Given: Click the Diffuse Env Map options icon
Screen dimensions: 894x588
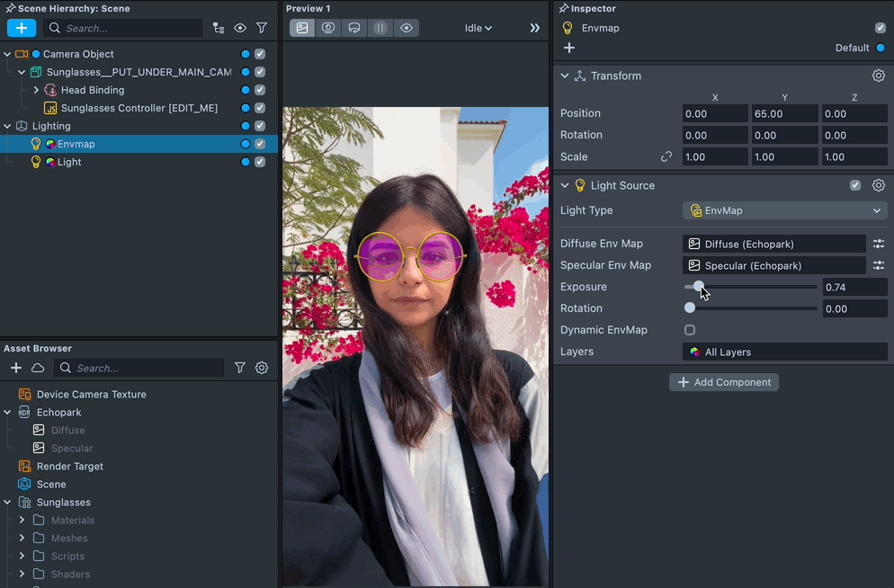Looking at the screenshot, I should (x=879, y=244).
